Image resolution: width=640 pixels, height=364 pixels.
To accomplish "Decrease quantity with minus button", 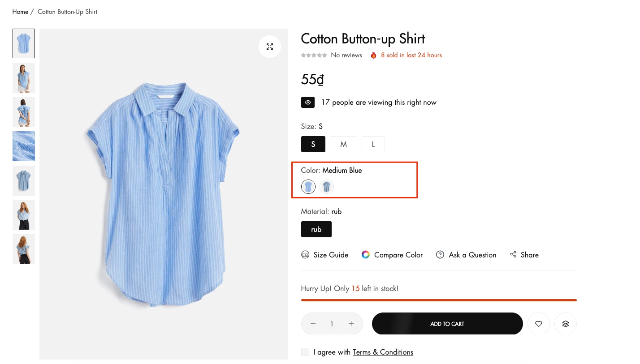I will click(x=313, y=324).
